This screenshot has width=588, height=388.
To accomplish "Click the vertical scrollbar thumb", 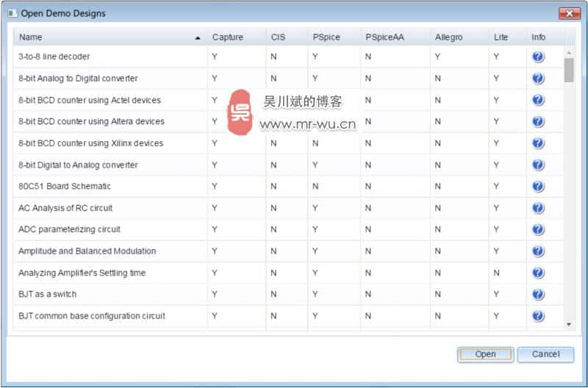I will (569, 70).
